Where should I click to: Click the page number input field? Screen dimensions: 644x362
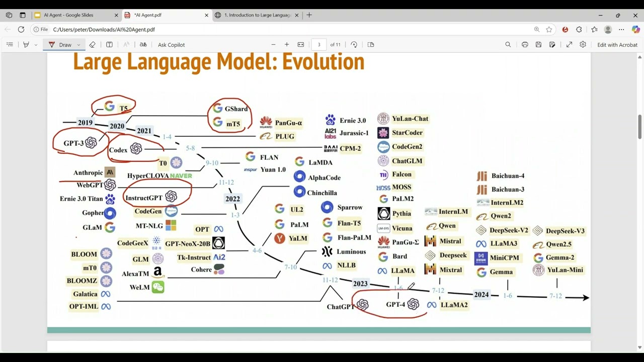tap(318, 45)
